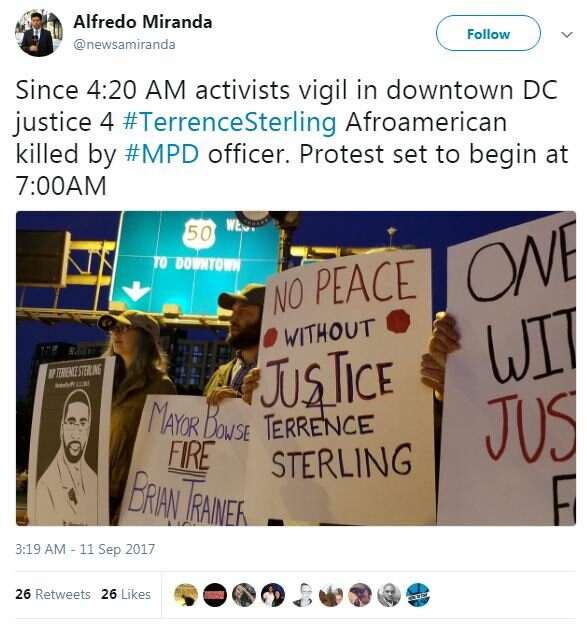This screenshot has height=626, width=587.
Task: View the 26 Likes list
Action: 126,594
